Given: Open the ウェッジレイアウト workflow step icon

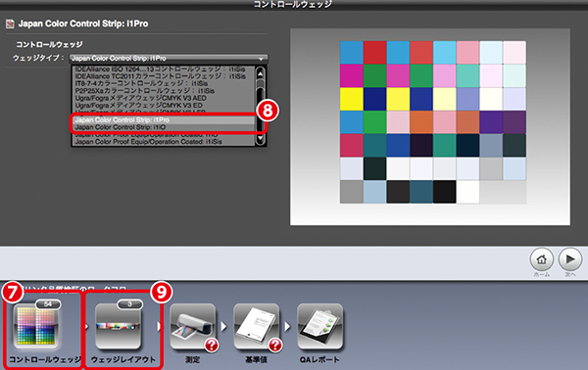Looking at the screenshot, I should 119,327.
